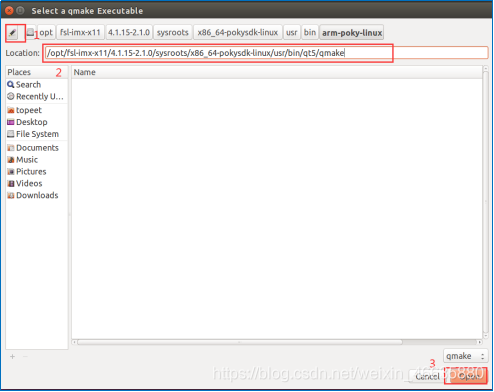
Task: Click the Downloads folder icon
Action: pyautogui.click(x=11, y=196)
